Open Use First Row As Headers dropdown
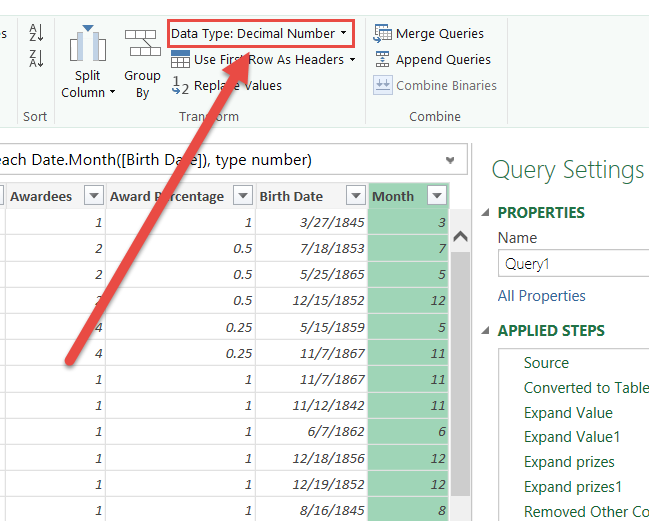649x521 pixels. coord(352,60)
